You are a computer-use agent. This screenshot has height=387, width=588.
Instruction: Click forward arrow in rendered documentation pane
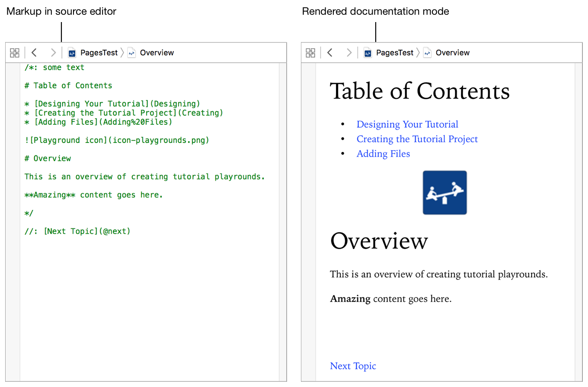(349, 53)
